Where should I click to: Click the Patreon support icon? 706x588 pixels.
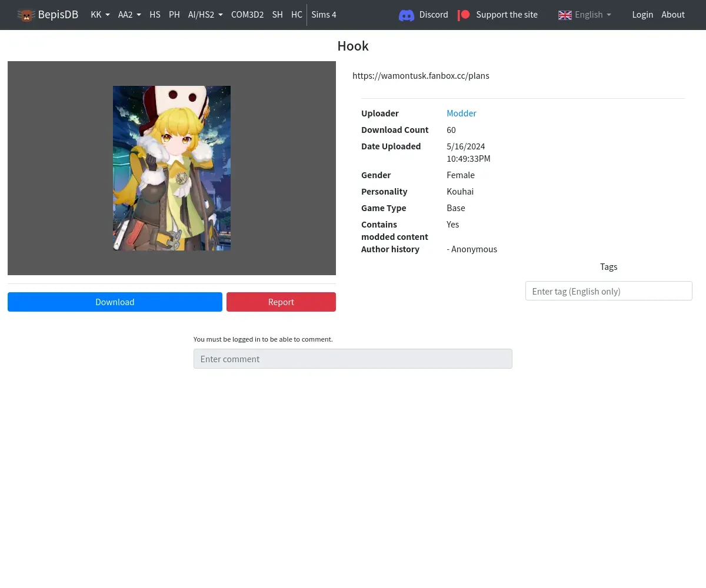pyautogui.click(x=464, y=15)
